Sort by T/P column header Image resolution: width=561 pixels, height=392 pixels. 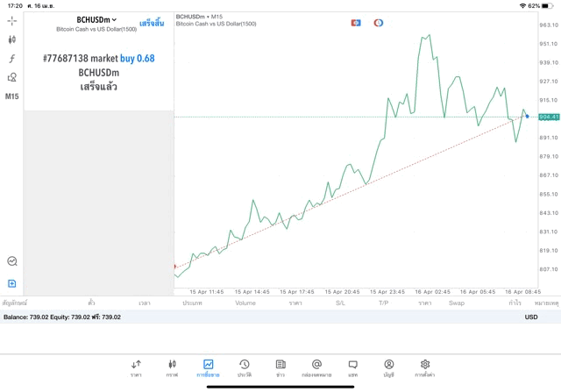point(384,303)
